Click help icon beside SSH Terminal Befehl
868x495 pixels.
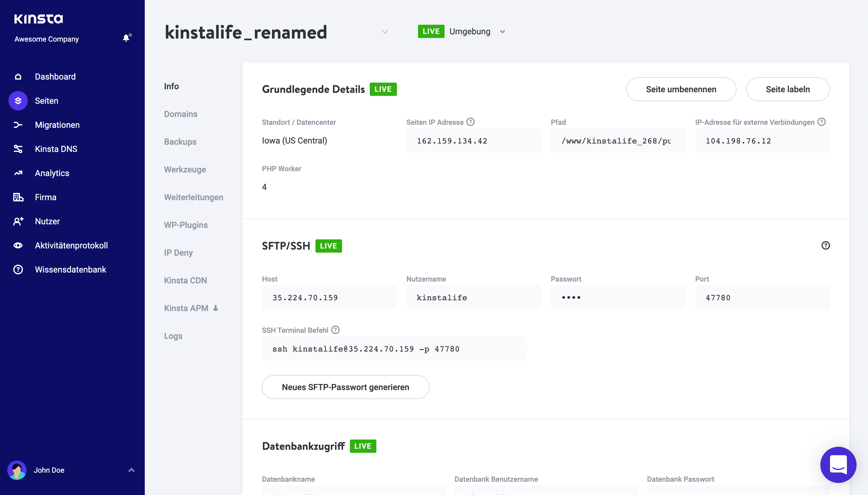[x=335, y=330]
